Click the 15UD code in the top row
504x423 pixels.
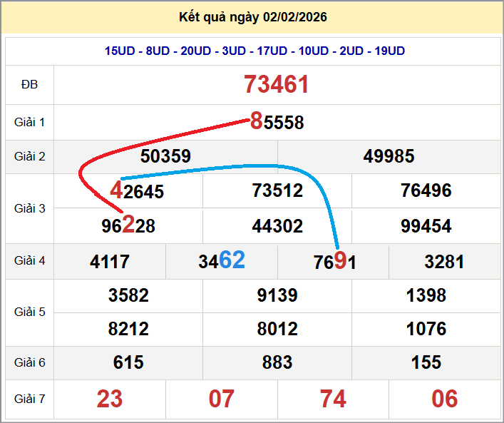120,51
